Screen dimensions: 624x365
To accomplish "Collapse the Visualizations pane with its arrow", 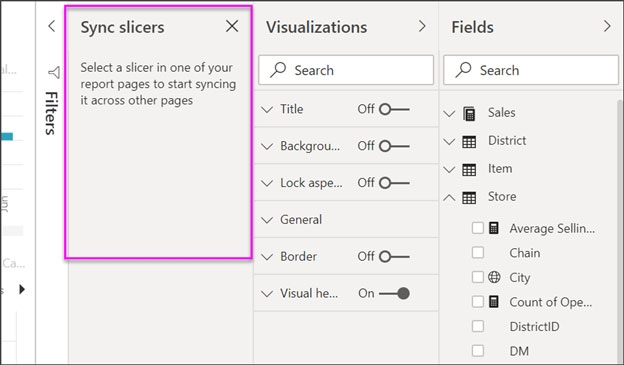I will point(422,26).
